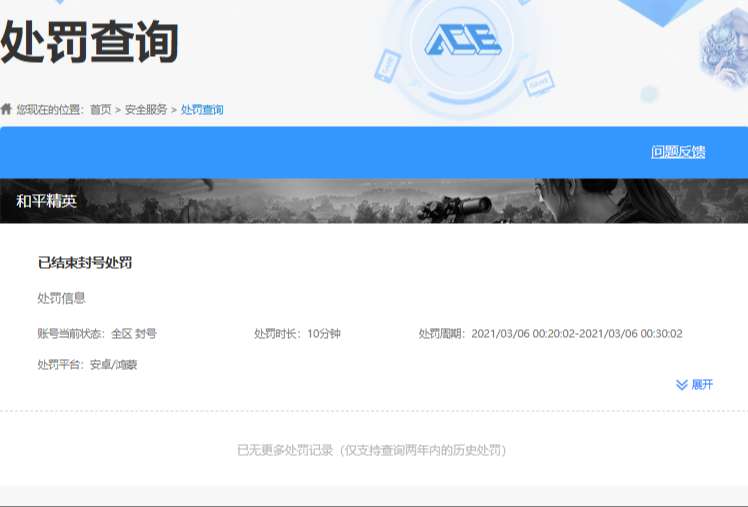Click the 处罚周期 date range text

551,333
